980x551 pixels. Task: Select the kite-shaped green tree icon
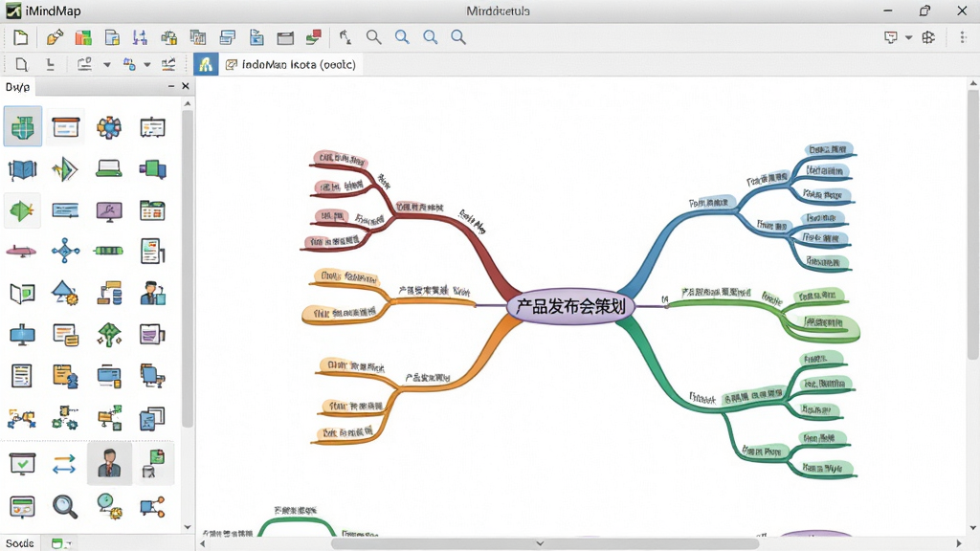(x=109, y=334)
